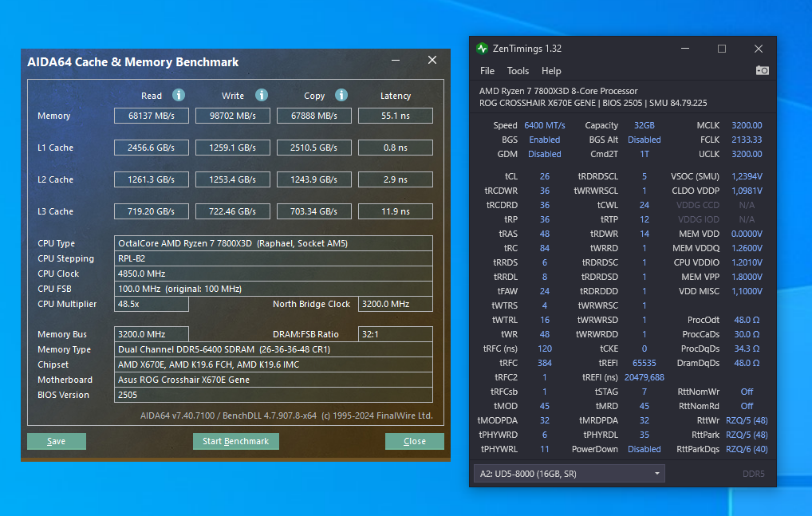Screen dimensions: 812x516
Task: Click the RttParkDqs value RZQ/6 (40)
Action: pyautogui.click(x=747, y=449)
